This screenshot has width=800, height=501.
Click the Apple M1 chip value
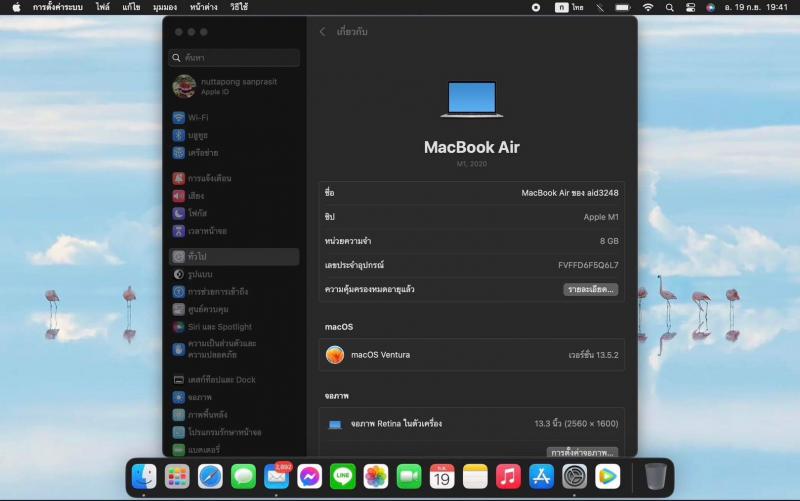[601, 217]
